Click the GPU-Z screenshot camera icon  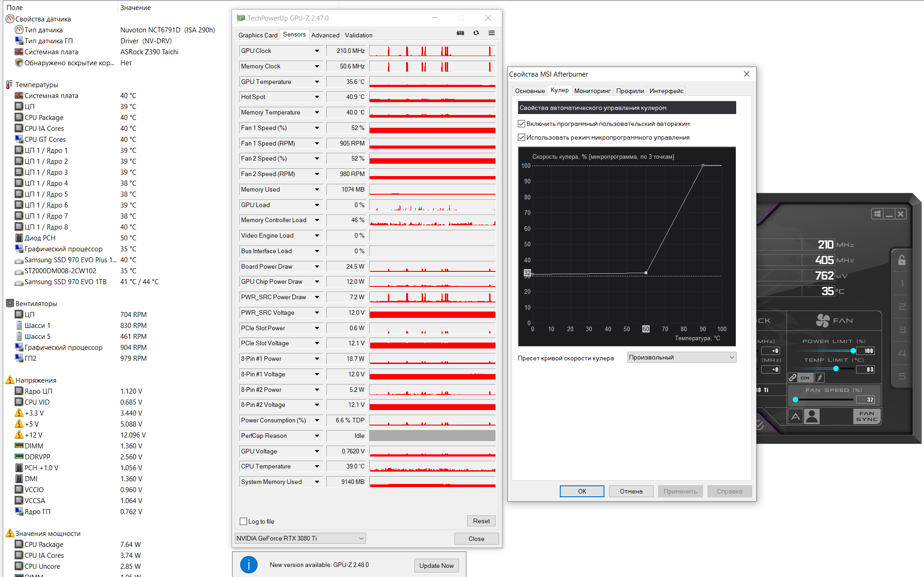tap(460, 33)
